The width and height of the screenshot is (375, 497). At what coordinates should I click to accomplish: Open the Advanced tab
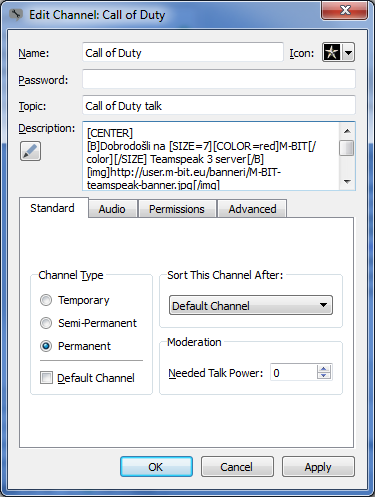(x=252, y=209)
